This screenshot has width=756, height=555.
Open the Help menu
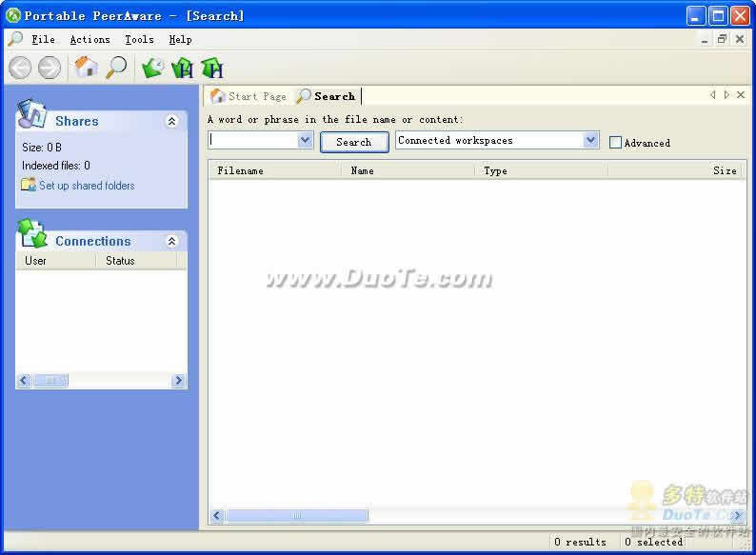180,40
